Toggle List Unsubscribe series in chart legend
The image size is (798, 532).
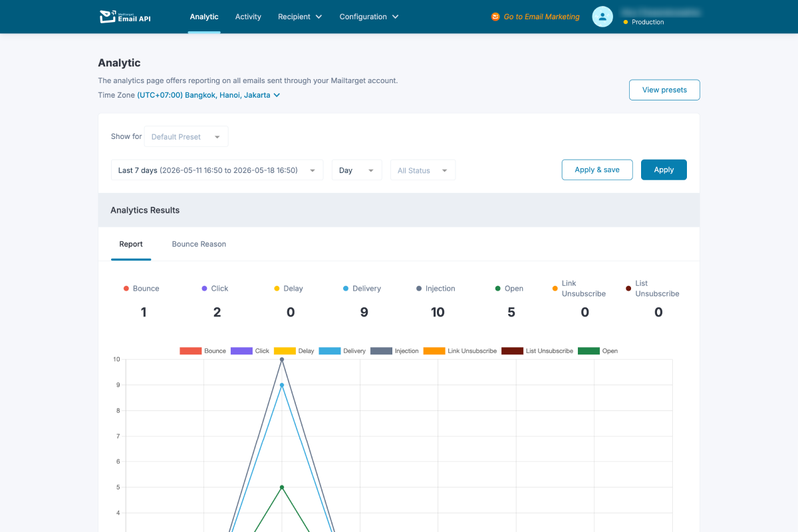537,351
